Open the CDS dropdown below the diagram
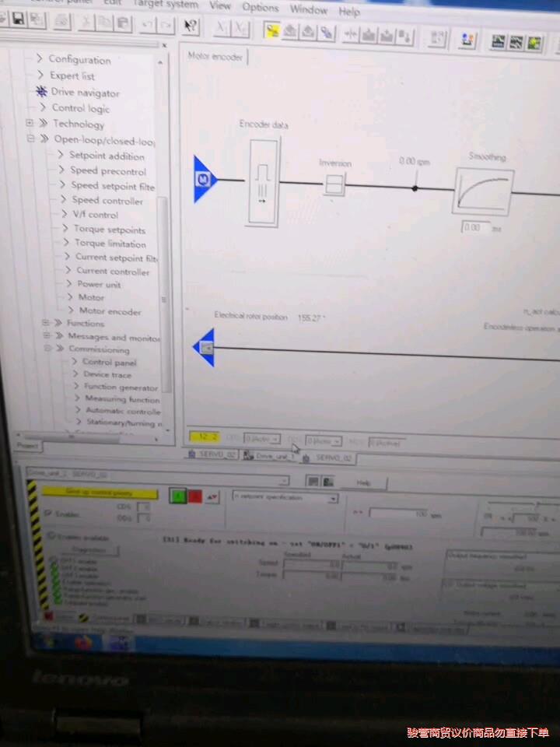This screenshot has width=560, height=747. click(262, 438)
